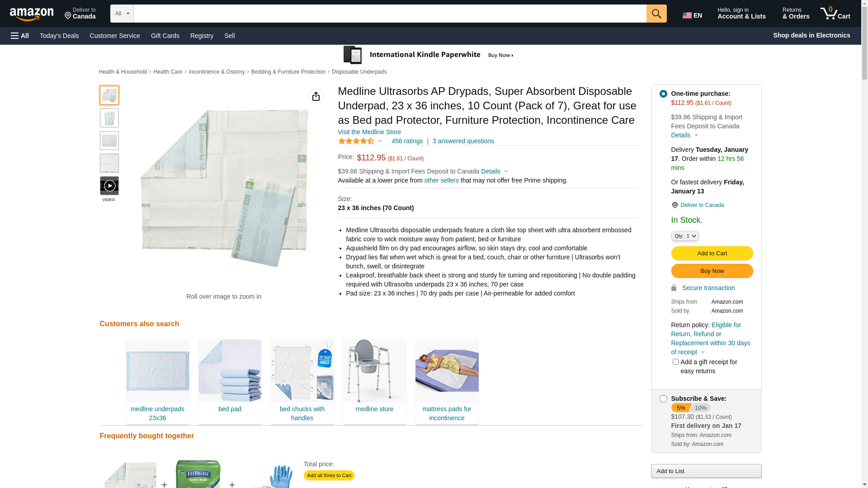Screen dimensions: 868x488
Task: Select One-time purchase radio button
Action: tap(663, 94)
